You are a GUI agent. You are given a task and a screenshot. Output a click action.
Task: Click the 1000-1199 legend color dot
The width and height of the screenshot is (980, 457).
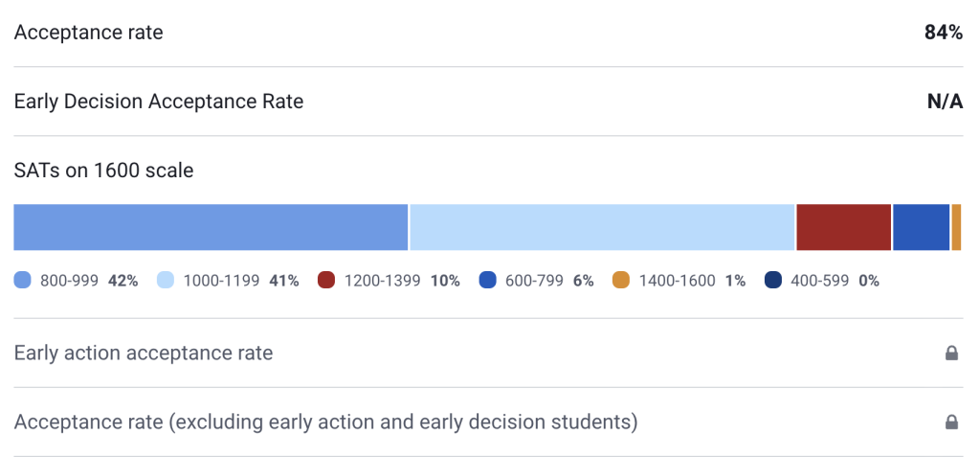[x=166, y=281]
